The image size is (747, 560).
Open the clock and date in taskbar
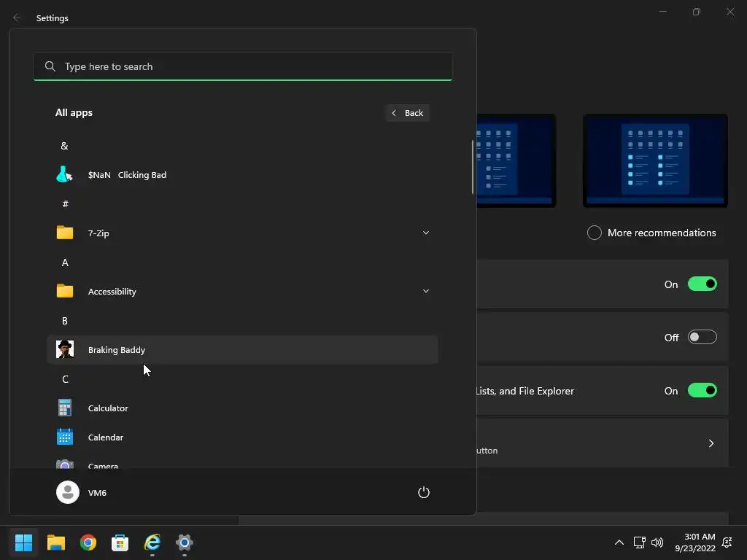pos(695,542)
